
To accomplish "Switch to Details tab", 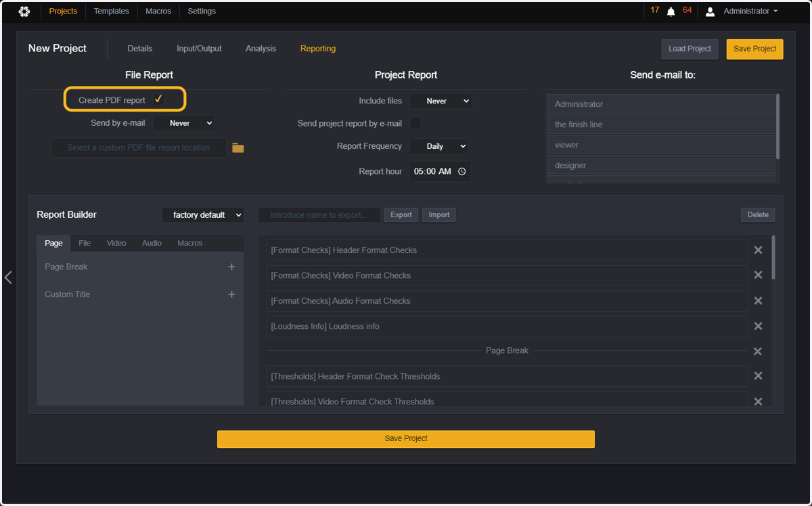I will 140,49.
